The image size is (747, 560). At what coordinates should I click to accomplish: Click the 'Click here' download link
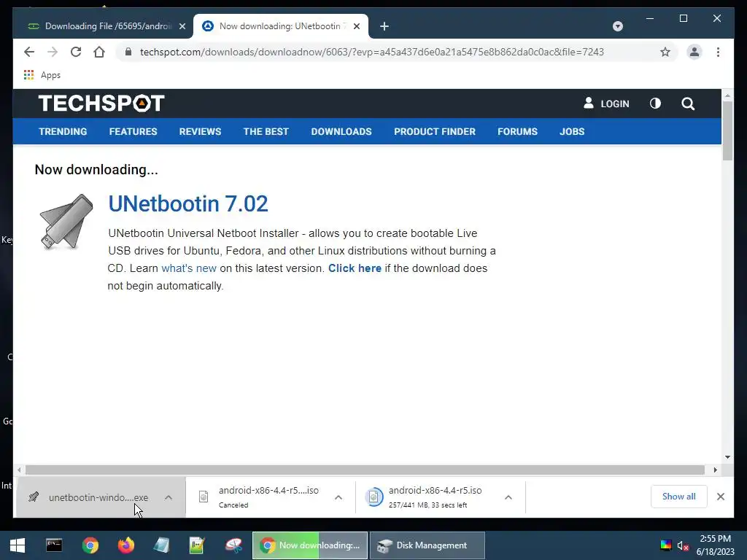(x=355, y=268)
